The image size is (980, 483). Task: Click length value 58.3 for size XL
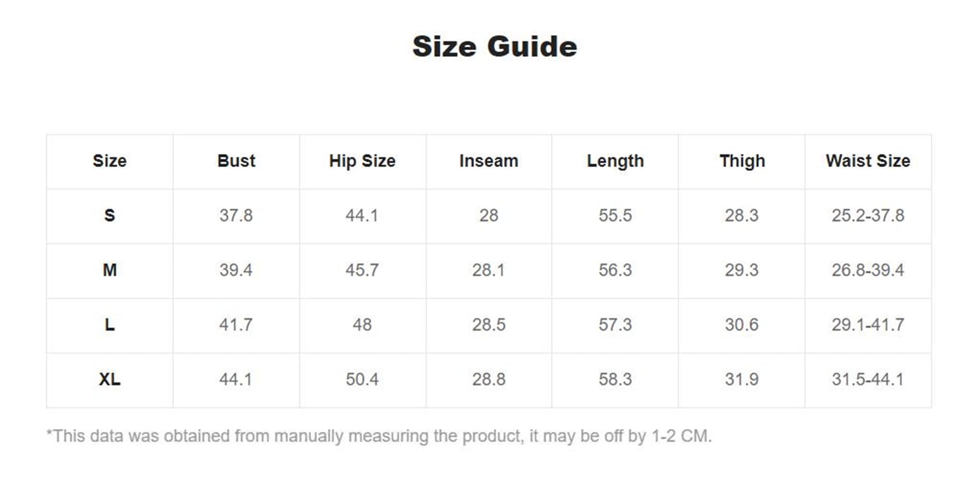[615, 379]
